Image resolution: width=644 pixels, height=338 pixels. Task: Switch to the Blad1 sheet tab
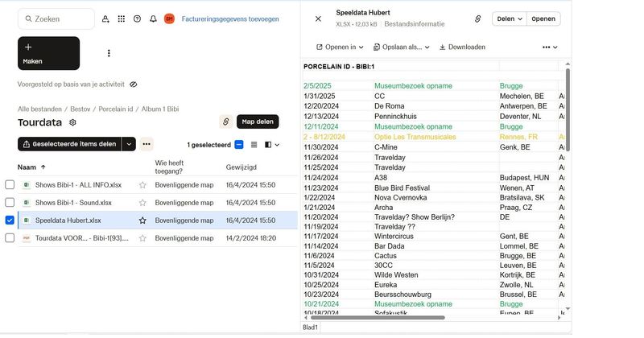tap(310, 328)
